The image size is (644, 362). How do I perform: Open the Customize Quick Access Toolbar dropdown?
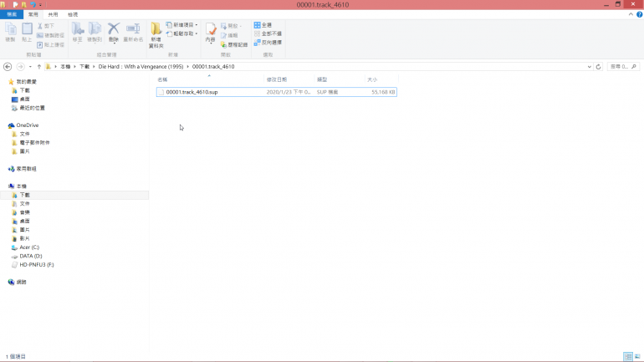(40, 5)
